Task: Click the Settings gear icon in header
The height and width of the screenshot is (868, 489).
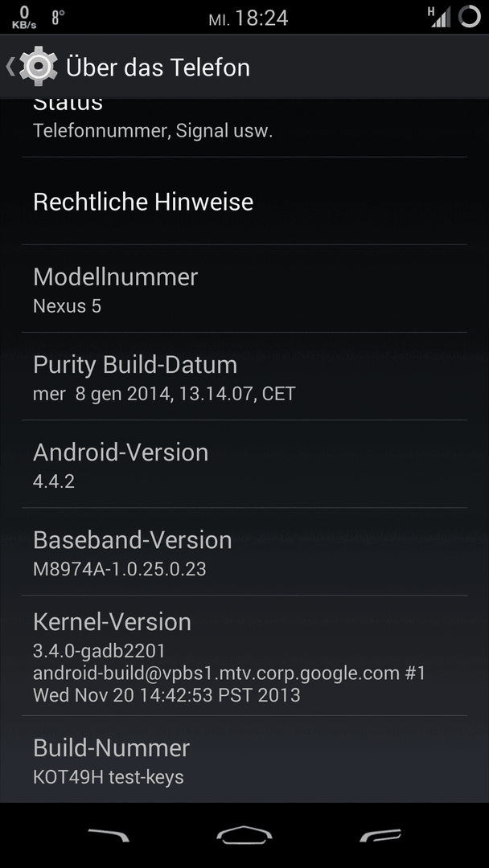Action: [x=39, y=67]
